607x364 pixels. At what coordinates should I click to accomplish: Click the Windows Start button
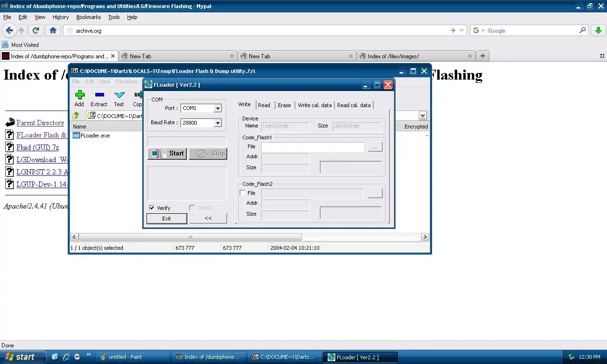coord(23,357)
